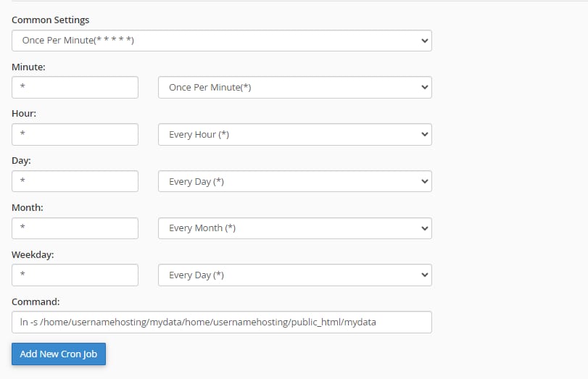Click the Day: field label

tap(22, 160)
